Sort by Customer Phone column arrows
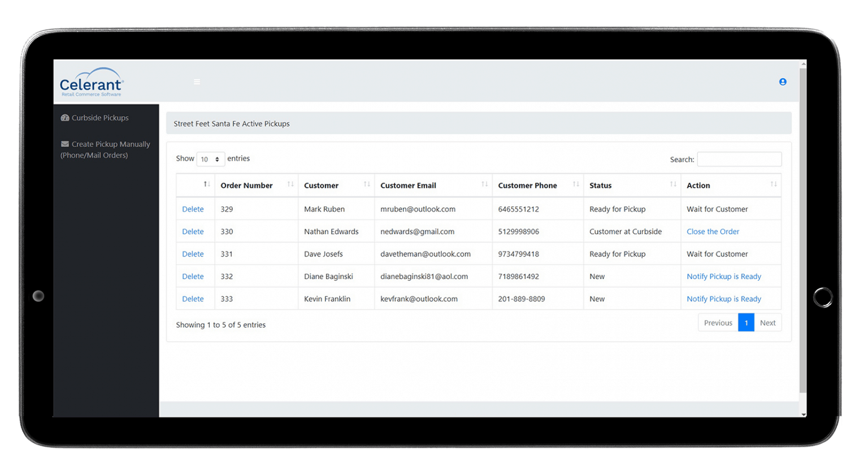868x466 pixels. pos(576,185)
